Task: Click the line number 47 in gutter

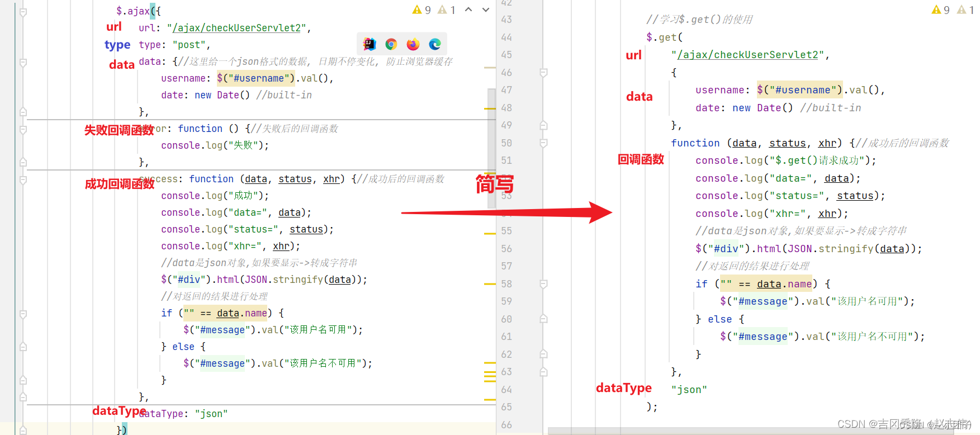Action: (506, 90)
